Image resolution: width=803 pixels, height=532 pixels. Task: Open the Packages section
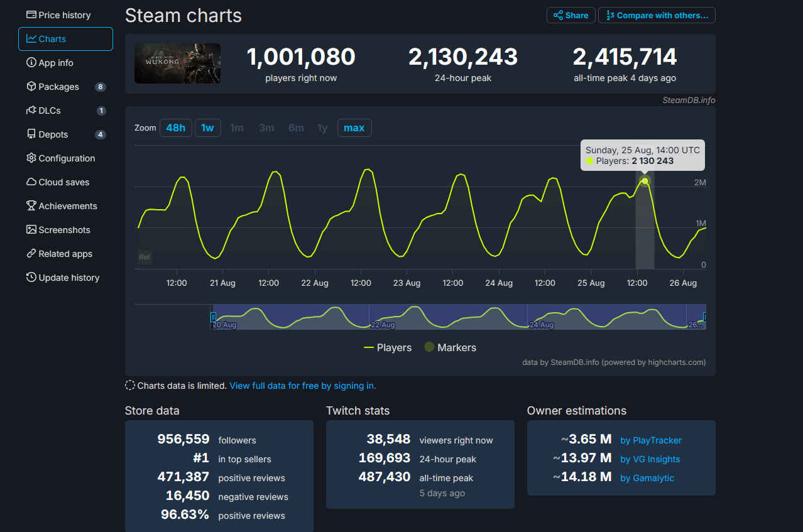pyautogui.click(x=58, y=86)
